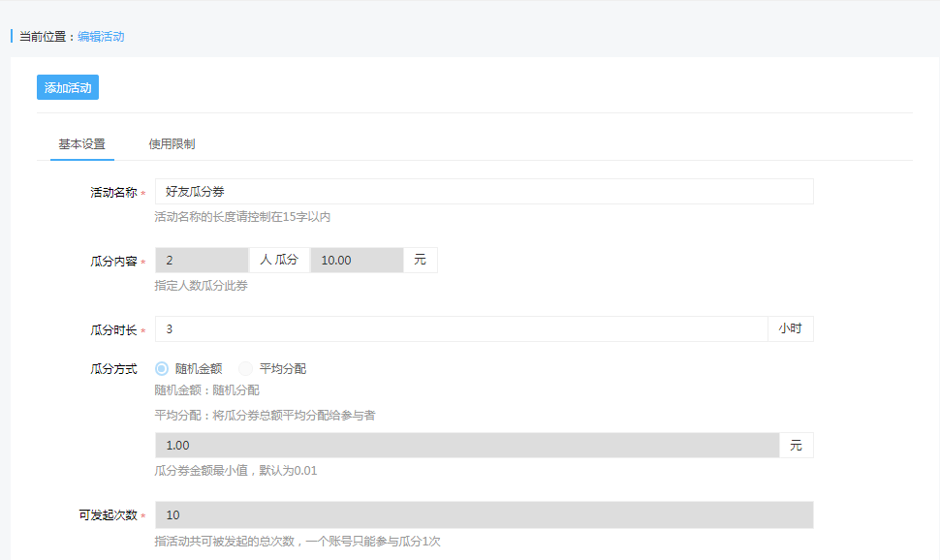
Task: Click the coupon amount field showing 10.00
Action: (x=357, y=261)
